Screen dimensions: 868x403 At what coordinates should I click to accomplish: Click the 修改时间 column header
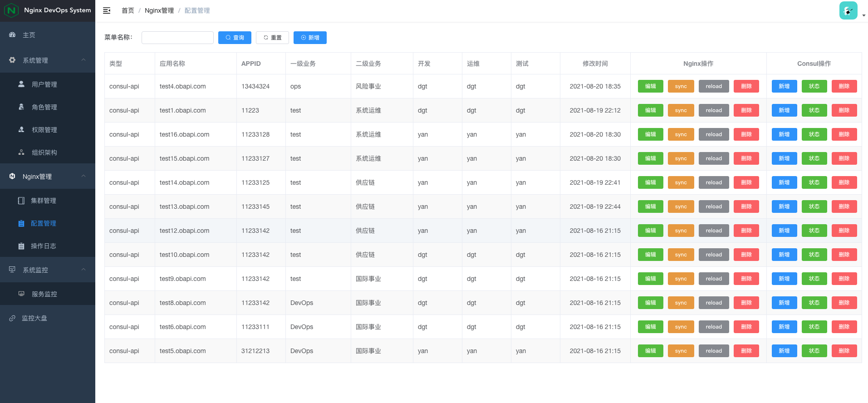click(x=595, y=64)
